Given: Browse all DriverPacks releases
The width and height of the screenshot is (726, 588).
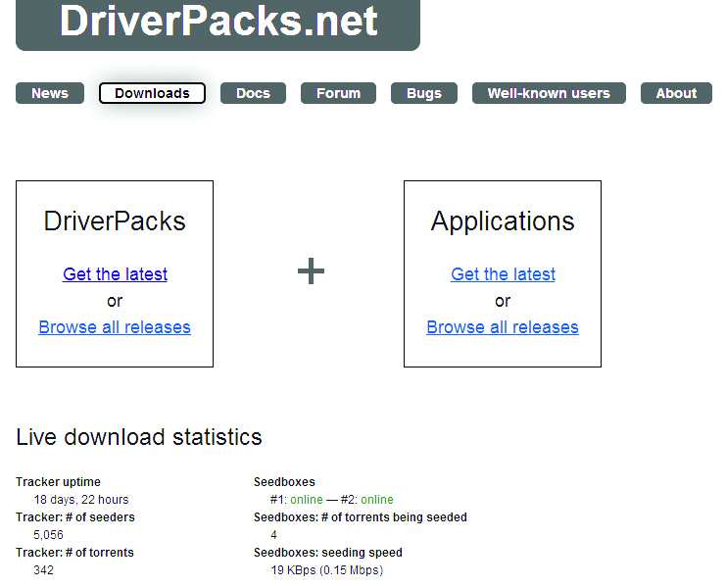Looking at the screenshot, I should tap(115, 327).
